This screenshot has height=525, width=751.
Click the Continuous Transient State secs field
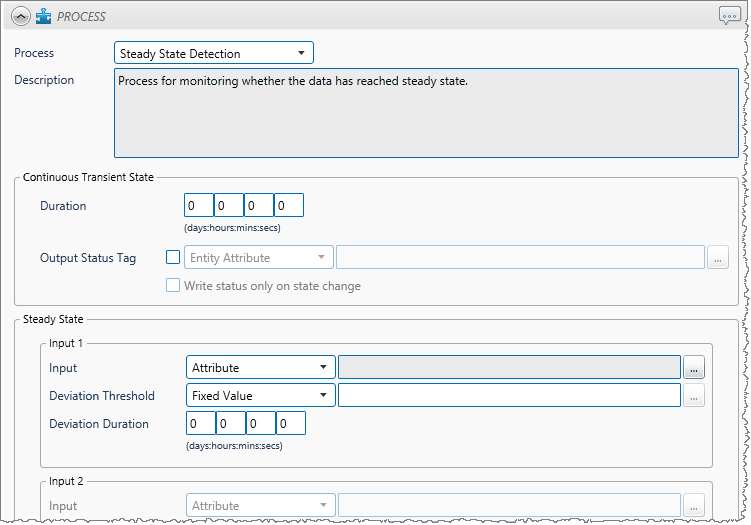288,206
